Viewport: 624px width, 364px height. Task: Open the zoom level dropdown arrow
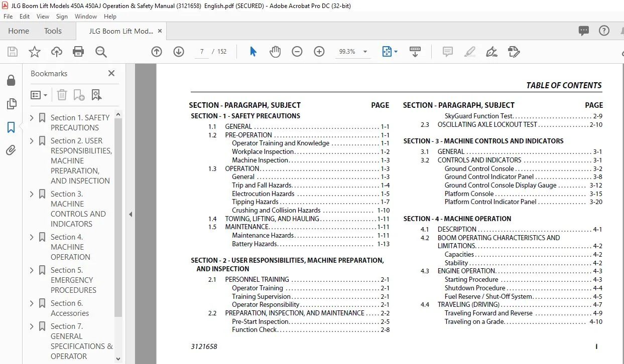365,52
